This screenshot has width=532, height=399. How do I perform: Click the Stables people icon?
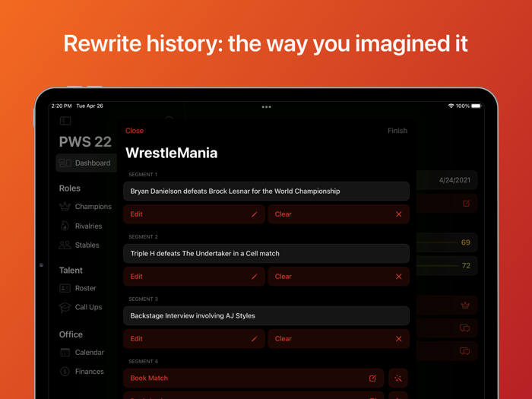65,245
